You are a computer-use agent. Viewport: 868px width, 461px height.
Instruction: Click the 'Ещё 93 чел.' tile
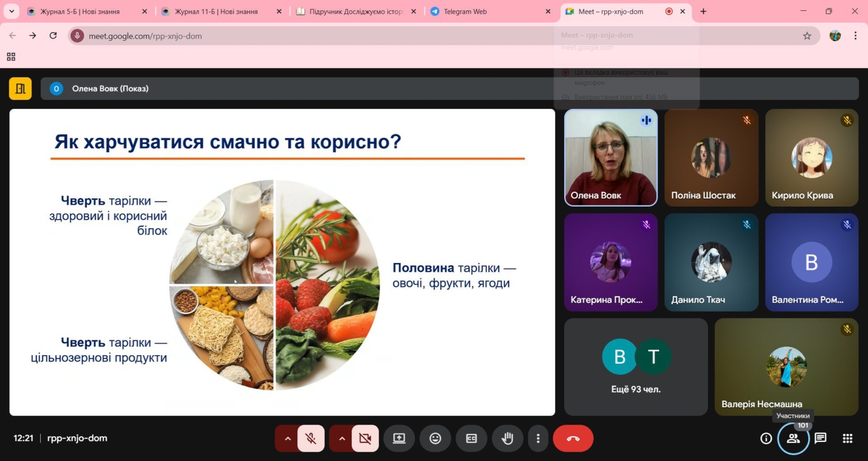click(636, 367)
